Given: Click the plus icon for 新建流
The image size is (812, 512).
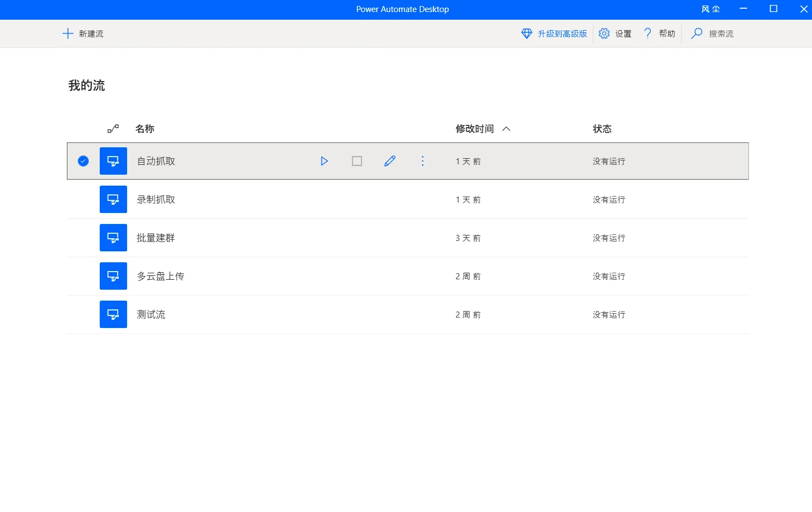Looking at the screenshot, I should (68, 33).
